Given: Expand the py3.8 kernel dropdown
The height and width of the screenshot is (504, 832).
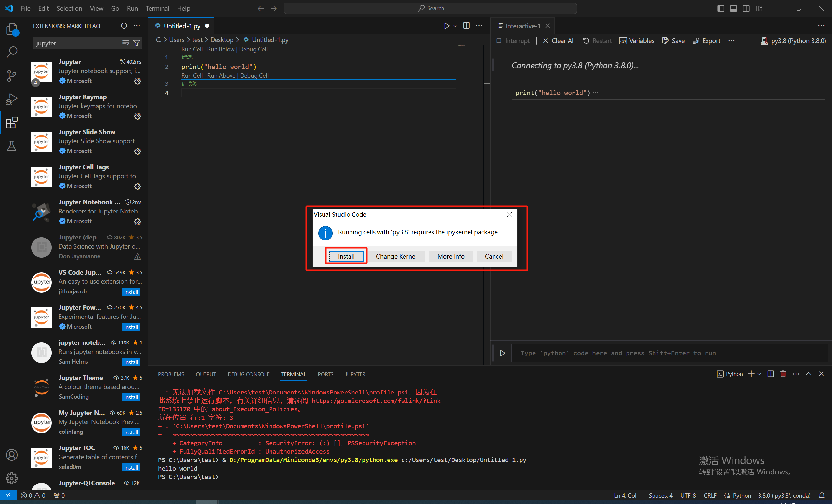Looking at the screenshot, I should [x=794, y=40].
